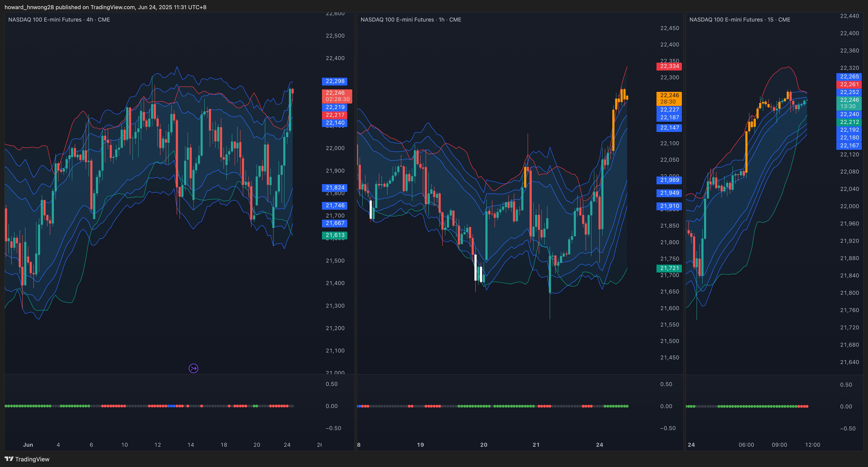
Task: Click the 09:00 label on 15m time axis
Action: (x=779, y=445)
